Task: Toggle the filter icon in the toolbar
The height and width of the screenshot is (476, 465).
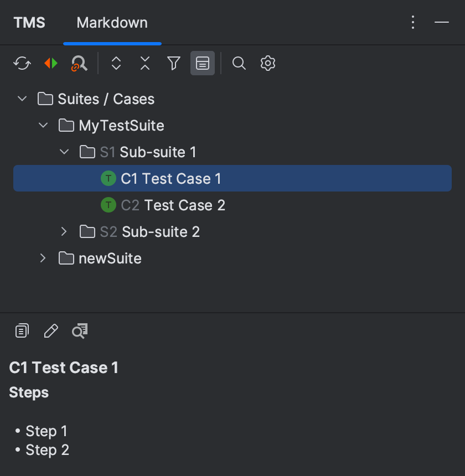Action: (x=173, y=63)
